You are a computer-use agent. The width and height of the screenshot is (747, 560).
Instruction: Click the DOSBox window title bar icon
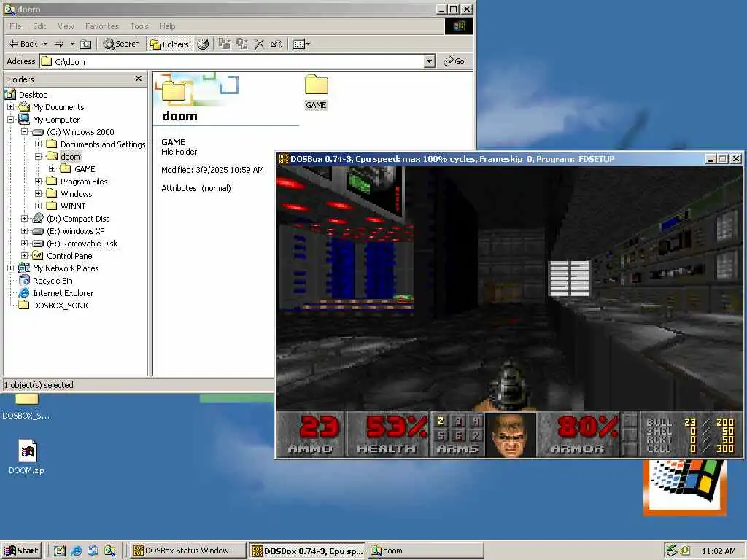[284, 158]
